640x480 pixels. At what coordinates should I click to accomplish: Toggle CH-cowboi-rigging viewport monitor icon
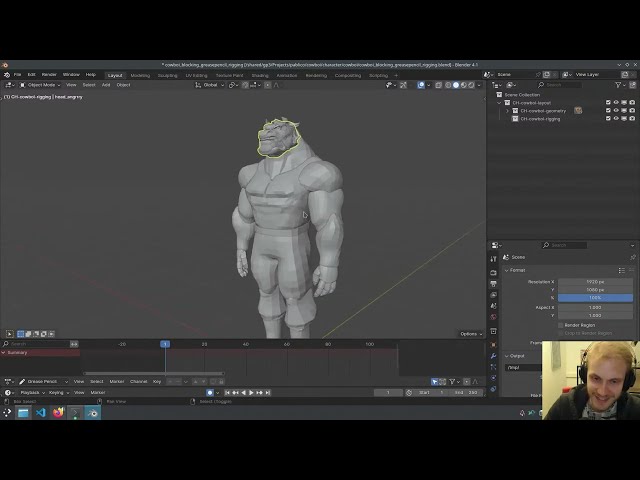coord(624,118)
